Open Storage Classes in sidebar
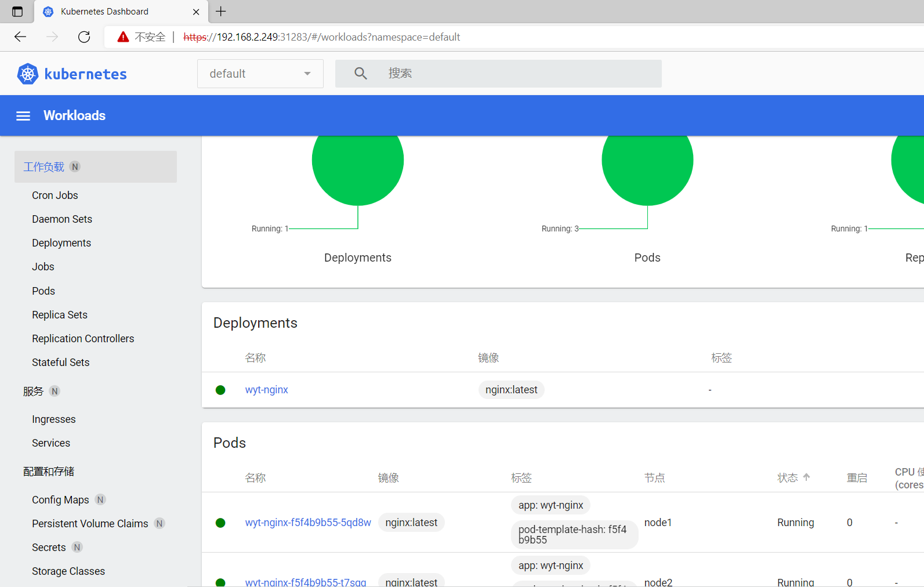Viewport: 924px width, 587px height. pyautogui.click(x=68, y=571)
